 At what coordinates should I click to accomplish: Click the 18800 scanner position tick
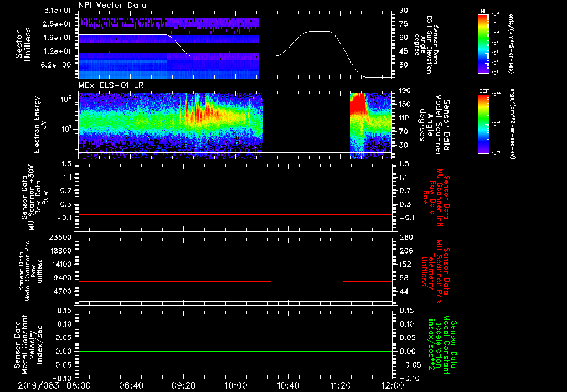(x=60, y=251)
